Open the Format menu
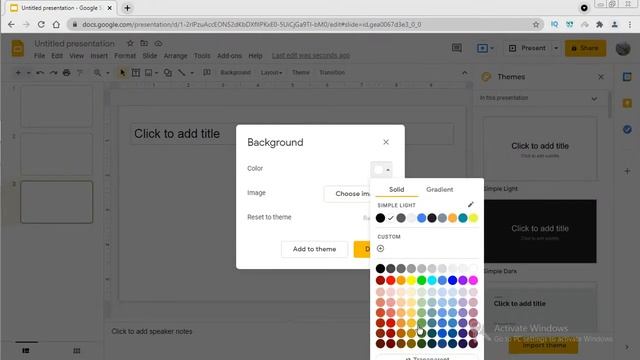Screen dimensions: 640x360 pyautogui.click(x=125, y=56)
